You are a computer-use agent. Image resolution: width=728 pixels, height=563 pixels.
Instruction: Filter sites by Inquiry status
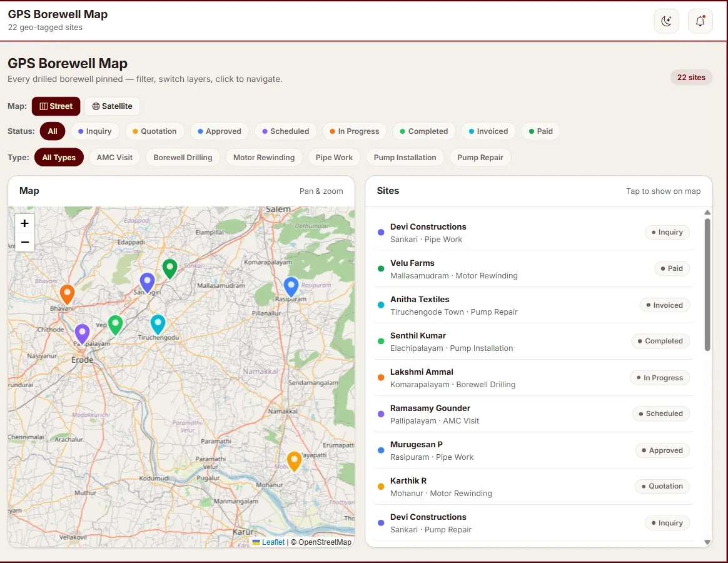coord(94,131)
